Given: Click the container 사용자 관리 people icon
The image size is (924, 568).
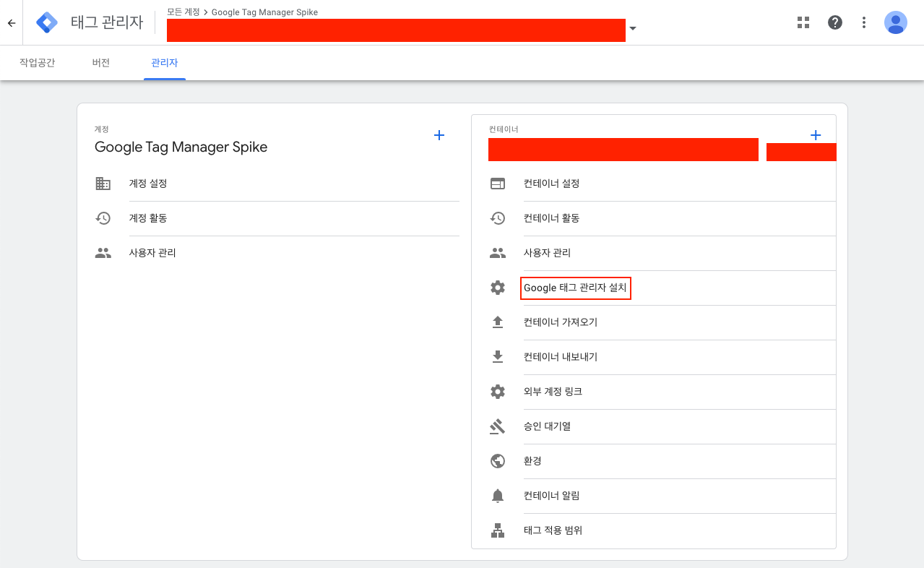Looking at the screenshot, I should coord(498,253).
